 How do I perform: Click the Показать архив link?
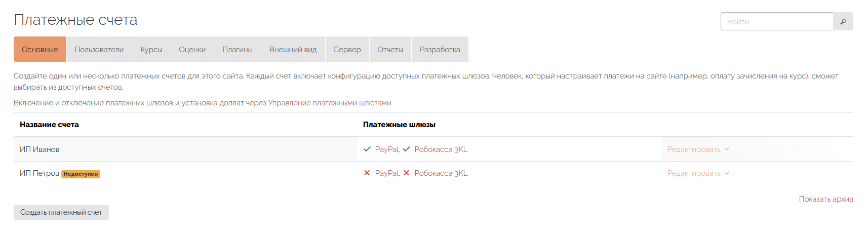pos(825,199)
